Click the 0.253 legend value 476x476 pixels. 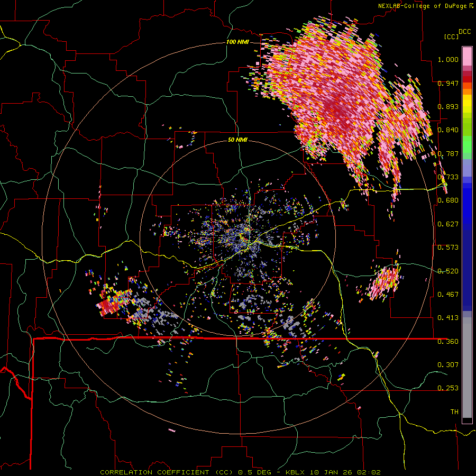(x=448, y=388)
